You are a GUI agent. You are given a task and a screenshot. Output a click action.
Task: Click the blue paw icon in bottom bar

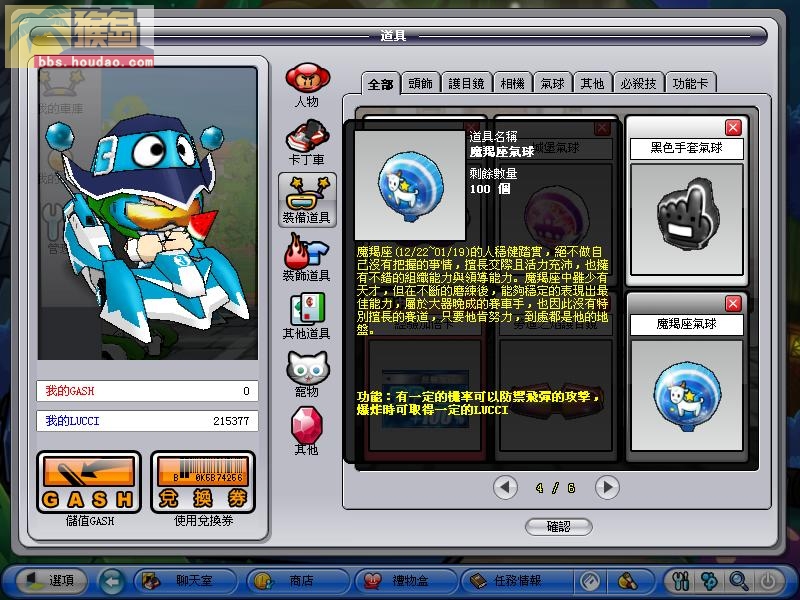710,581
